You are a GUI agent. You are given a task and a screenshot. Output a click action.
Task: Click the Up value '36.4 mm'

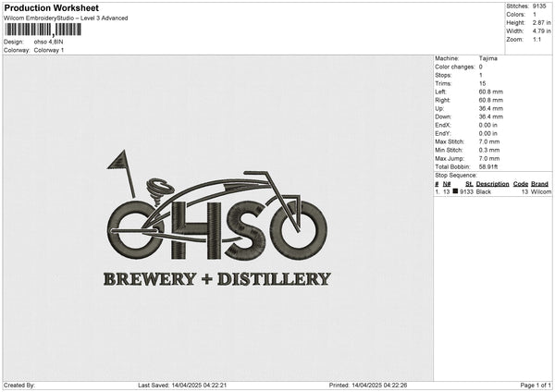point(491,108)
